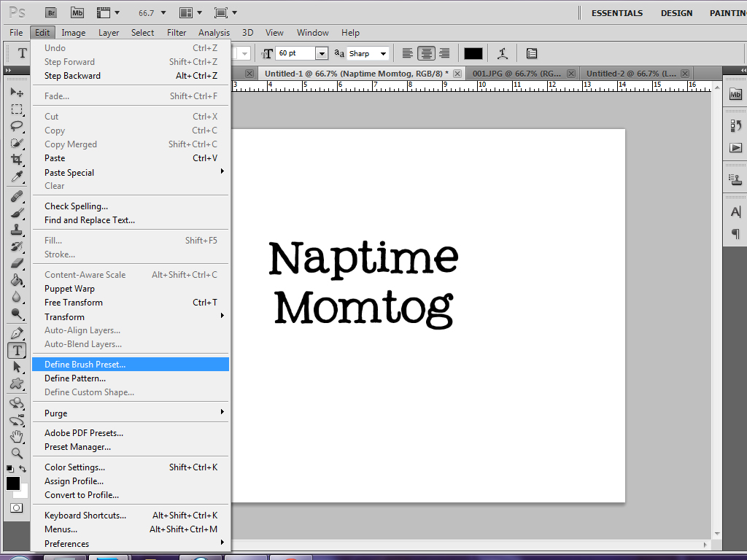Select the Blur tool
This screenshot has width=747, height=560.
pyautogui.click(x=17, y=297)
